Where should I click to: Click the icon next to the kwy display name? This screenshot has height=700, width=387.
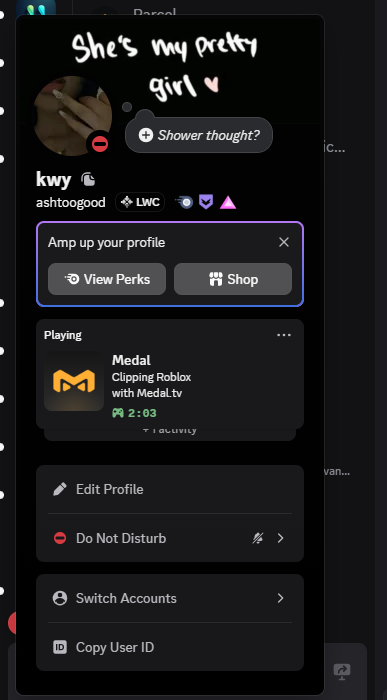pos(88,179)
